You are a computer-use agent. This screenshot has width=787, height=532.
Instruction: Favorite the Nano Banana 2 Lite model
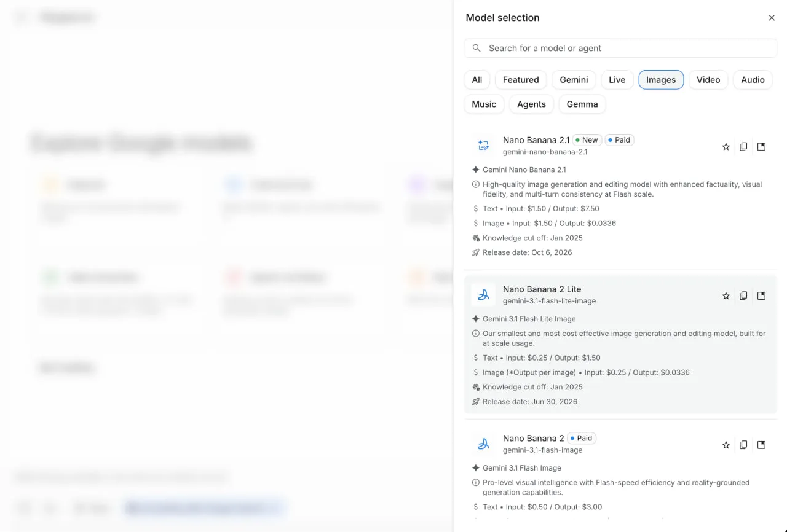click(x=726, y=296)
